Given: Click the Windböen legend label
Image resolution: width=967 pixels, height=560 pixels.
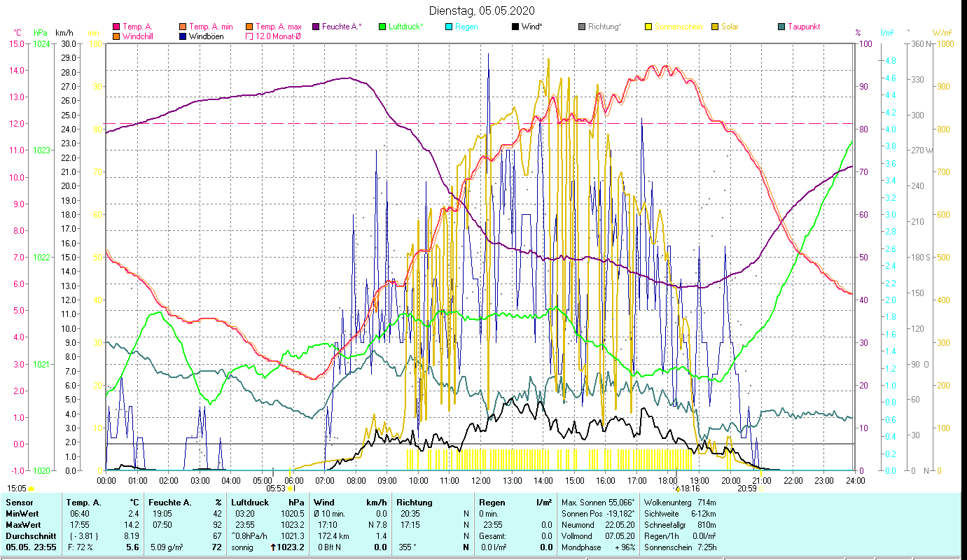Looking at the screenshot, I should click(207, 36).
